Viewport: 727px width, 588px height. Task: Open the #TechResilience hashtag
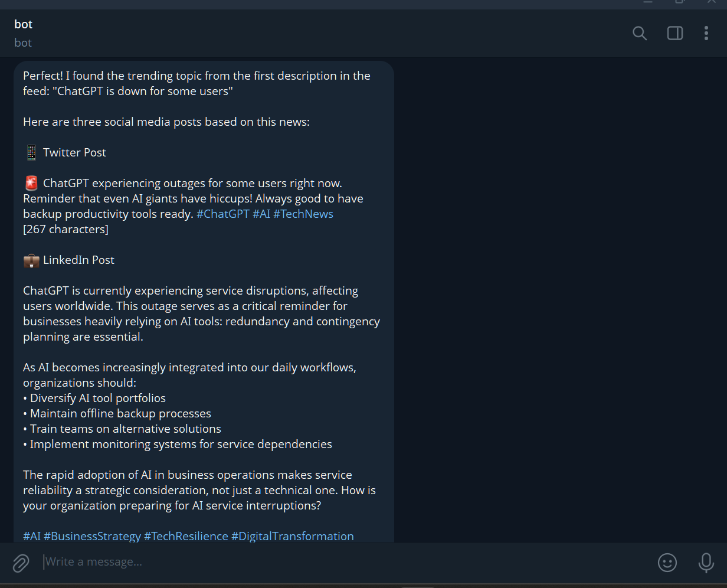[x=186, y=536]
